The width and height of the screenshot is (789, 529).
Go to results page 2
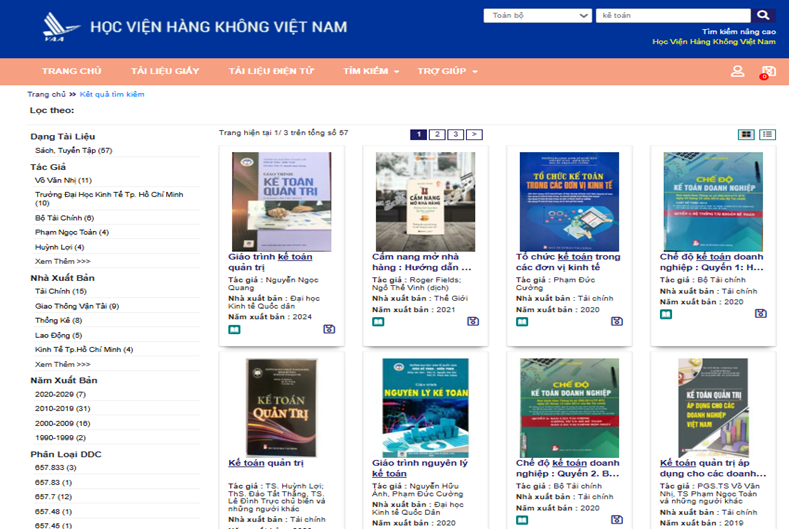pyautogui.click(x=437, y=134)
